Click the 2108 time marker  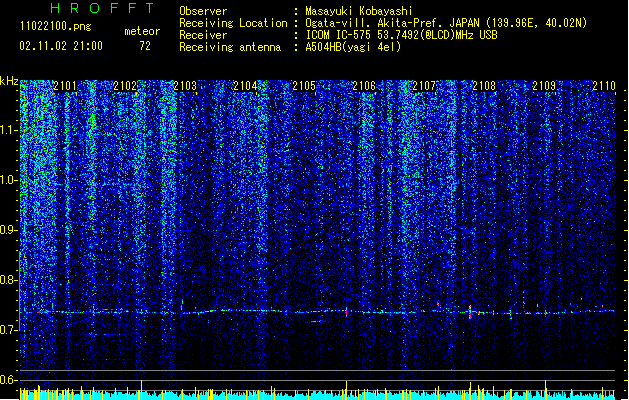(484, 86)
